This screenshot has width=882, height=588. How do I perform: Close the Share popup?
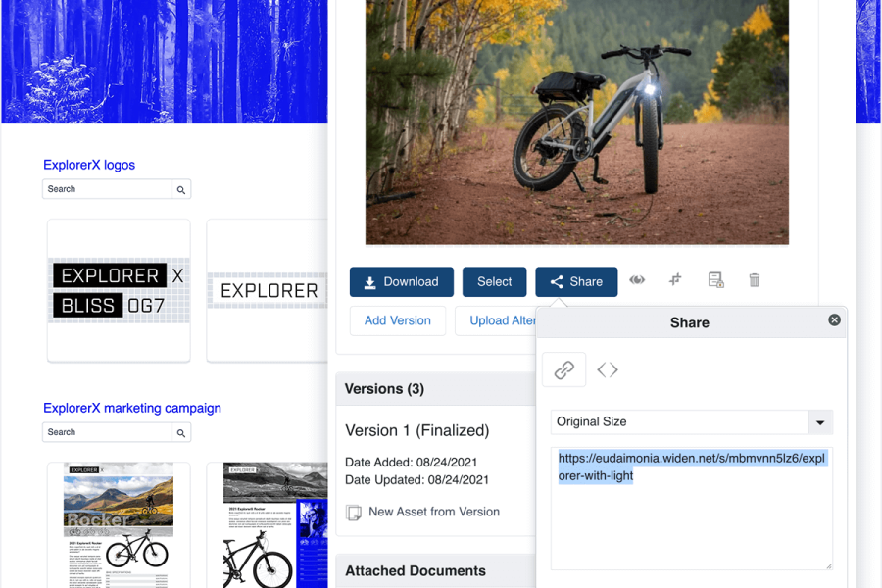point(834,319)
